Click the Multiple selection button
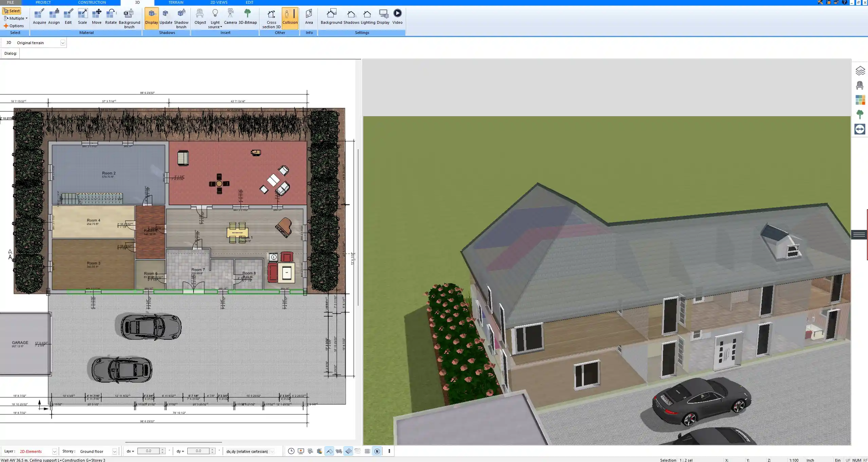 point(15,18)
